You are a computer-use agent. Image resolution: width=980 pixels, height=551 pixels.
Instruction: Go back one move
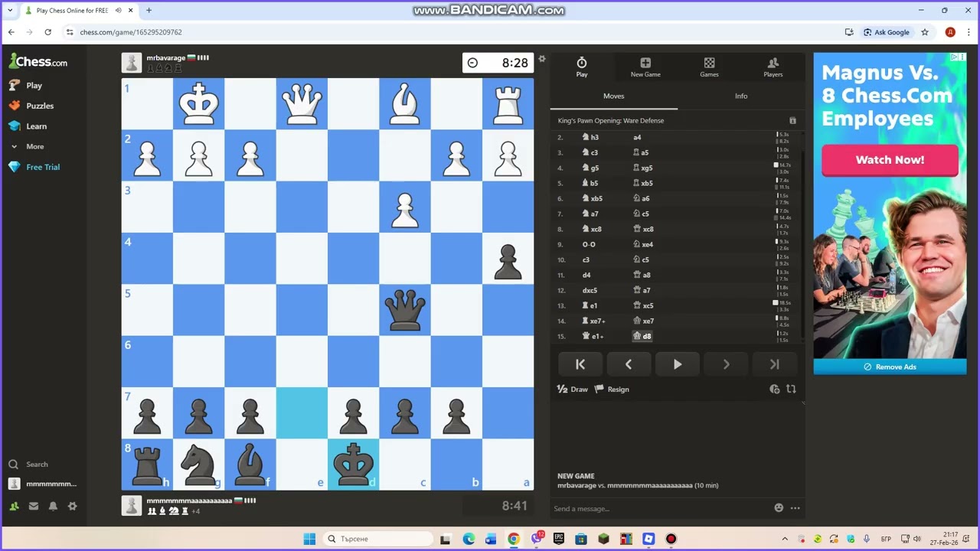click(629, 364)
